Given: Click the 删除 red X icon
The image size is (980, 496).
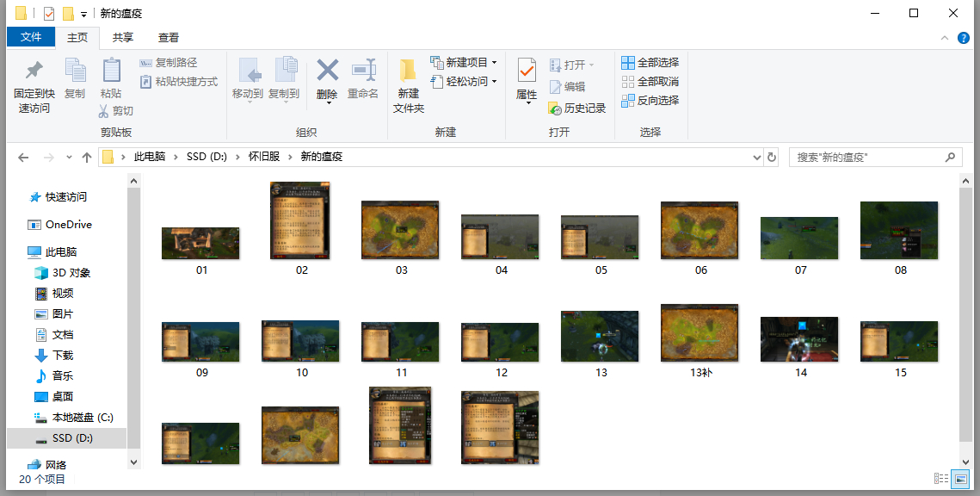Looking at the screenshot, I should point(328,70).
